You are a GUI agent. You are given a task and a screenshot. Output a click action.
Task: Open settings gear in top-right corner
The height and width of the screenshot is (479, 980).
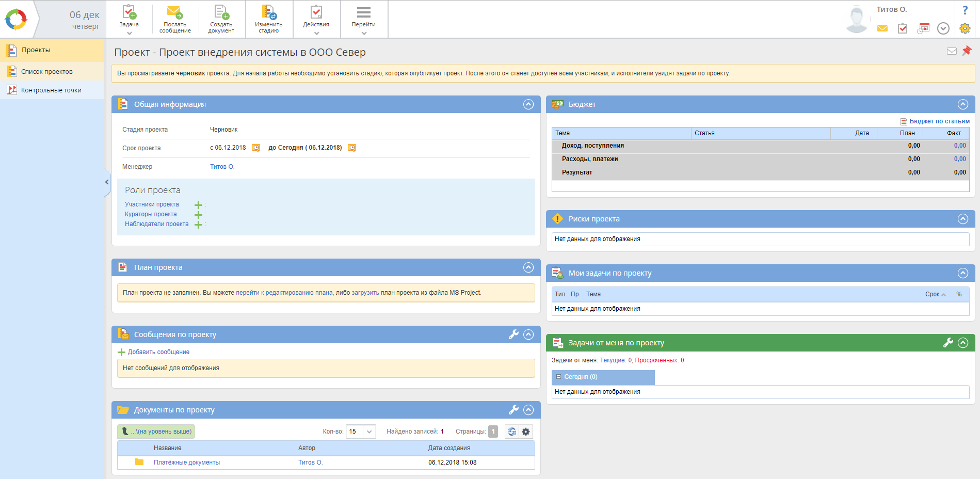click(965, 28)
